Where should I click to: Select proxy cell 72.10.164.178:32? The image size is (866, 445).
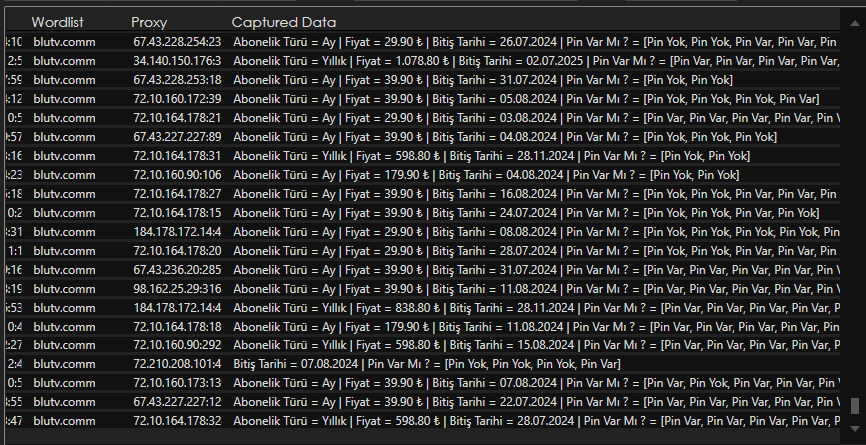(177, 421)
